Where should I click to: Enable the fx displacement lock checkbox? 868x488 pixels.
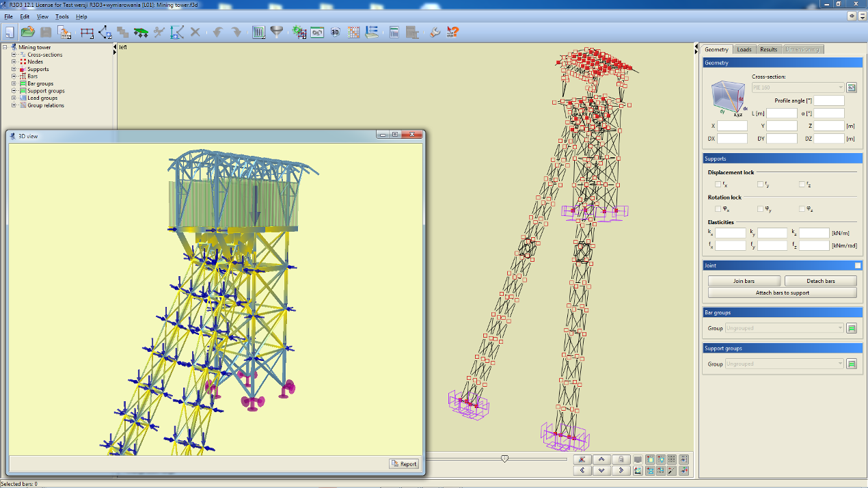(x=718, y=185)
